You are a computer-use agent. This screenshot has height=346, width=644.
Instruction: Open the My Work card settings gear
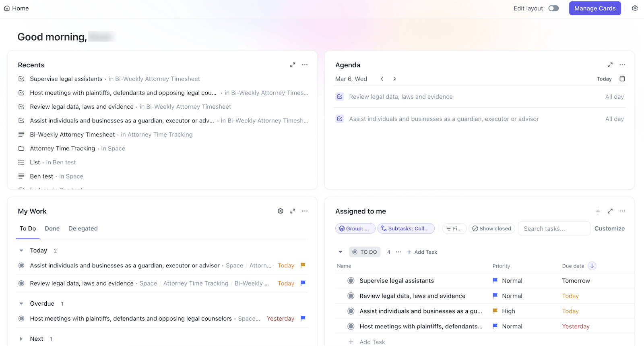(x=281, y=211)
